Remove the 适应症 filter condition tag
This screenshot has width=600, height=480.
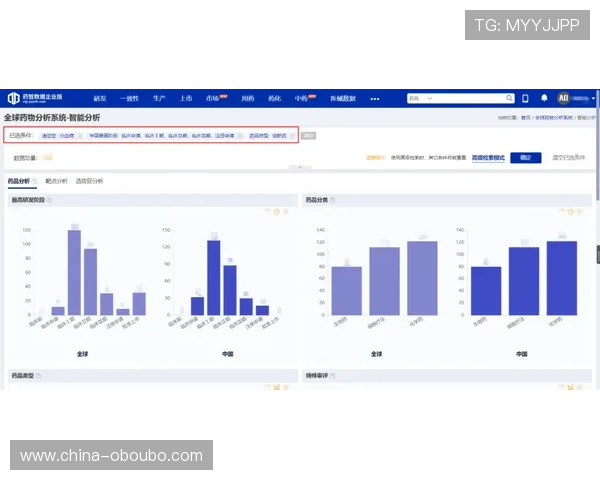coord(79,136)
